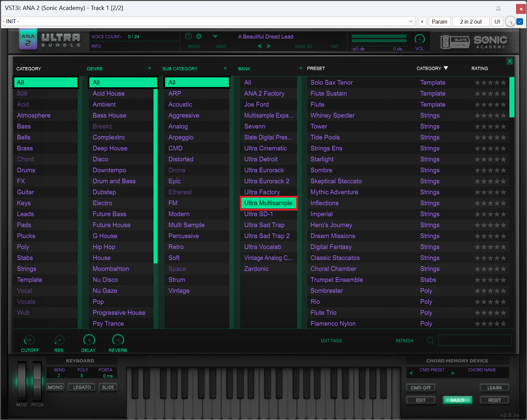The height and width of the screenshot is (420, 527).
Task: Open the dropdown triangle above SAVE
Action: click(x=215, y=36)
